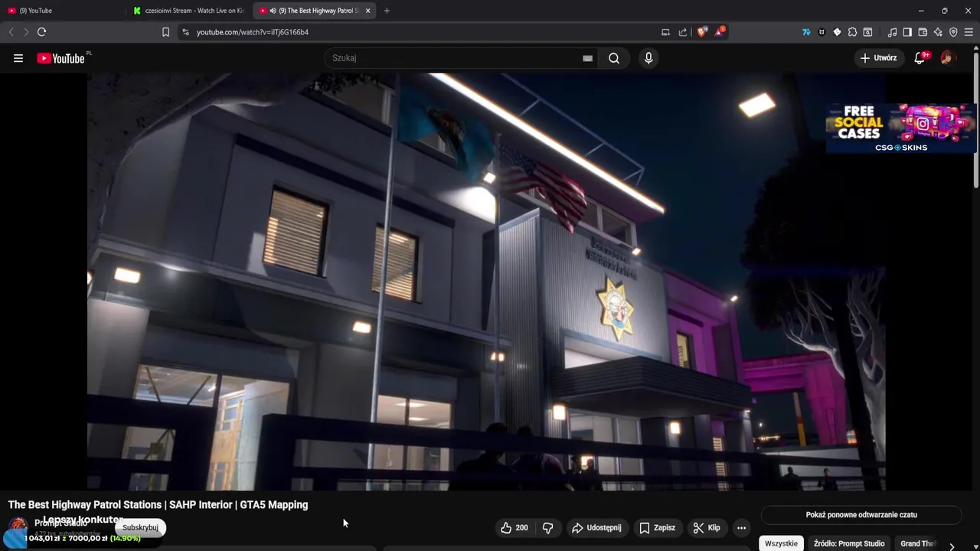The width and height of the screenshot is (980, 551).
Task: Like the video with thumbs up
Action: (514, 527)
